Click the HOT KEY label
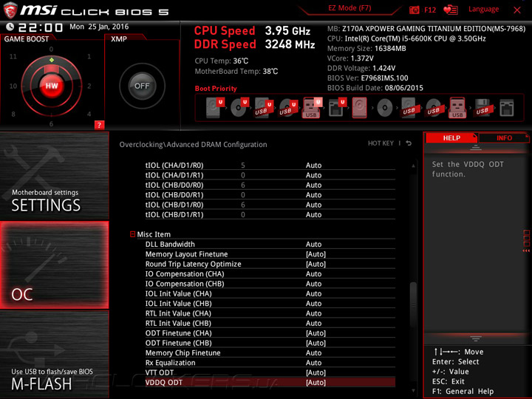532x399 pixels. coord(381,143)
